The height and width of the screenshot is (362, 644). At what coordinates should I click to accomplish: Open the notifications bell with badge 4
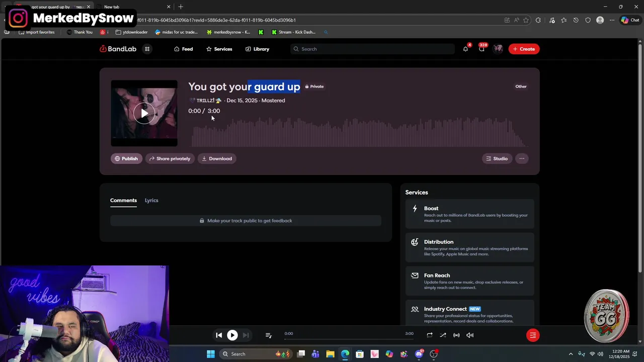click(x=465, y=49)
